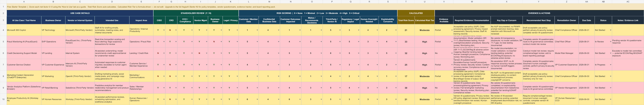Viewport: 644px width, 105px height.
Task: Select the Internal System cell
Action: click(80, 53)
